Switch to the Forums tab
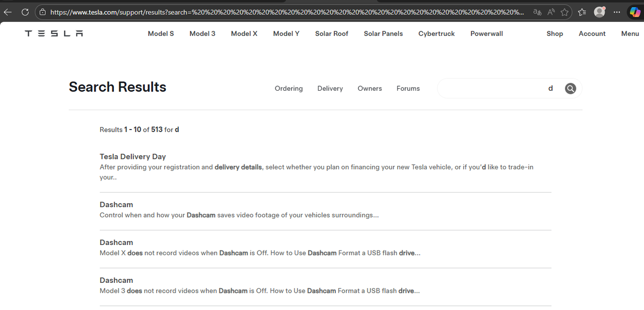The image size is (644, 310). pos(408,89)
